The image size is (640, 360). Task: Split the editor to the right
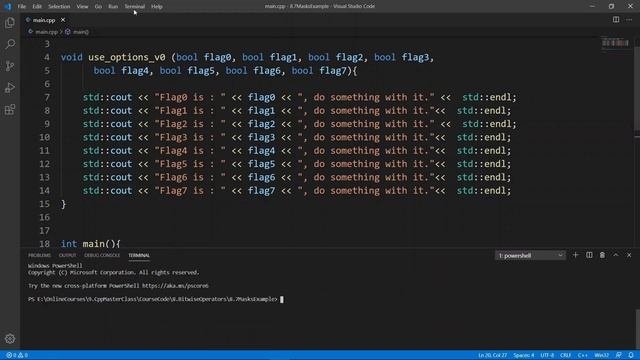[x=616, y=20]
